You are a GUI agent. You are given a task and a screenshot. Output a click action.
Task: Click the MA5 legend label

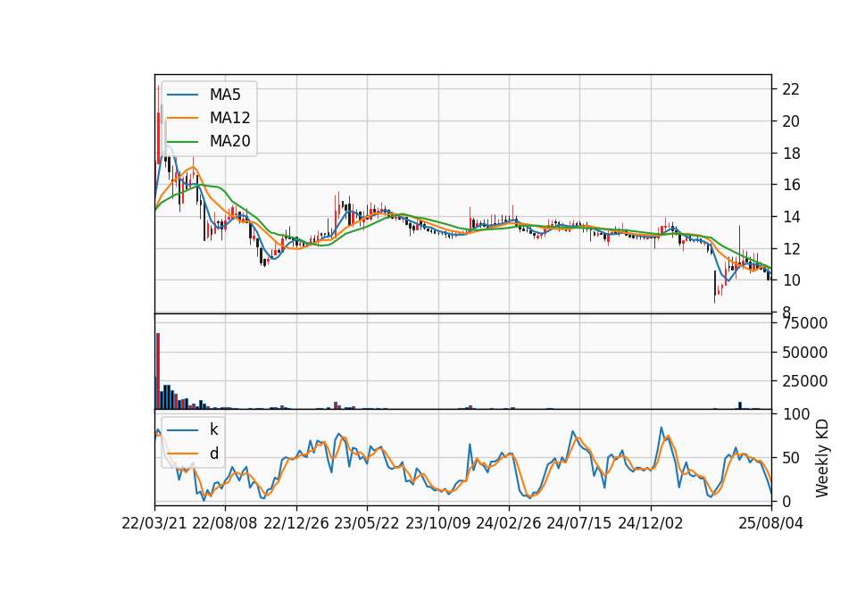[x=225, y=95]
